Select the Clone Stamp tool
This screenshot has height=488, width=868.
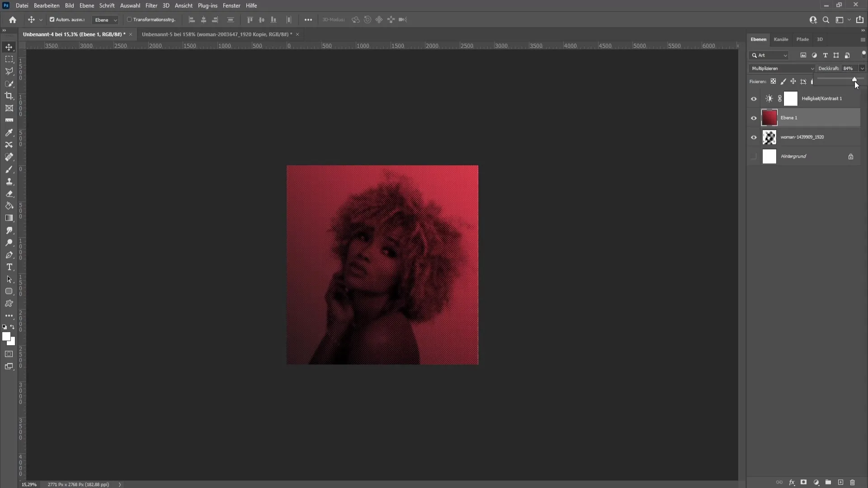click(9, 182)
